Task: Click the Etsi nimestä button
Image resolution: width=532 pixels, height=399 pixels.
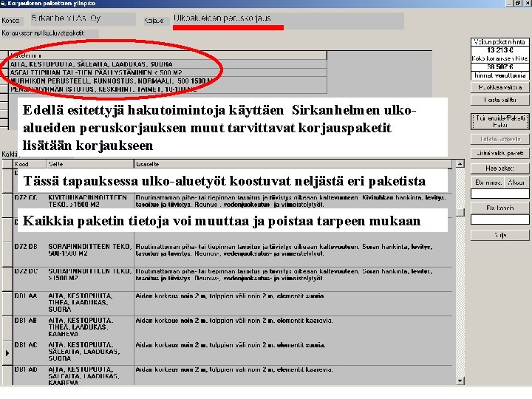Action: click(488, 183)
